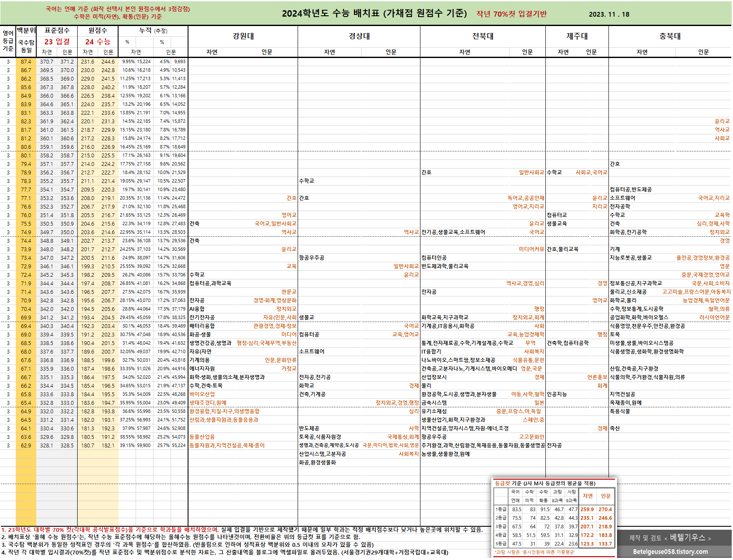
Task: Select 에너지자원 under 강원대
Action: click(202, 368)
